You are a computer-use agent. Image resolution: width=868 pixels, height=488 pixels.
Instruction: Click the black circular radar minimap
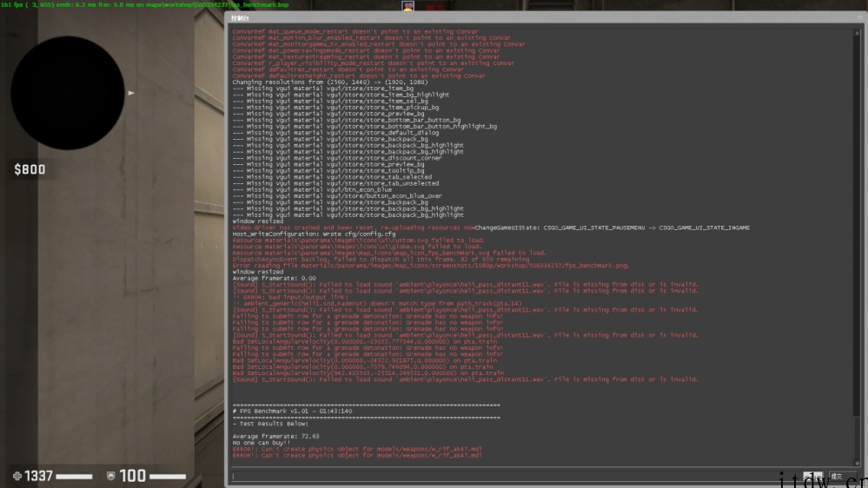(x=68, y=93)
